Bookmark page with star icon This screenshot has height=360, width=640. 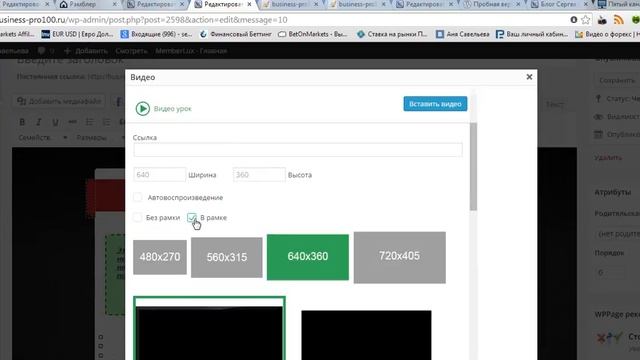pos(586,20)
